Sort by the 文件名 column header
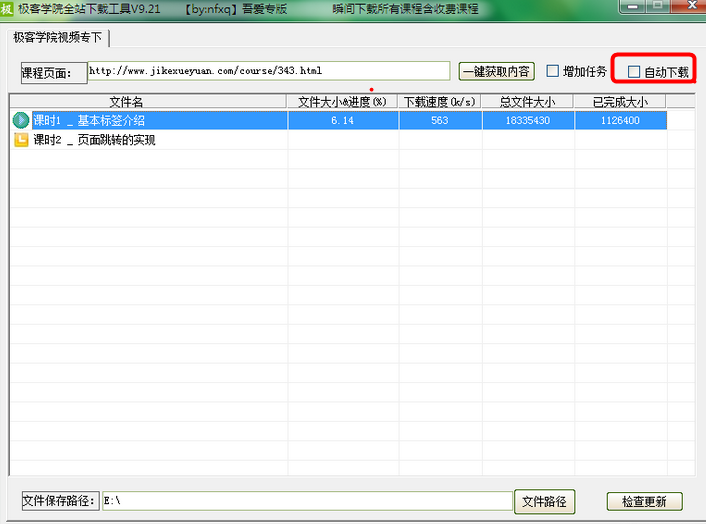 [x=148, y=102]
